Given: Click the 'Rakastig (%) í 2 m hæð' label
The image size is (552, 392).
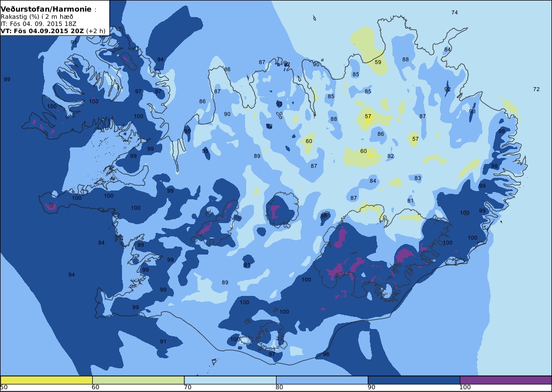Looking at the screenshot, I should click(37, 17).
